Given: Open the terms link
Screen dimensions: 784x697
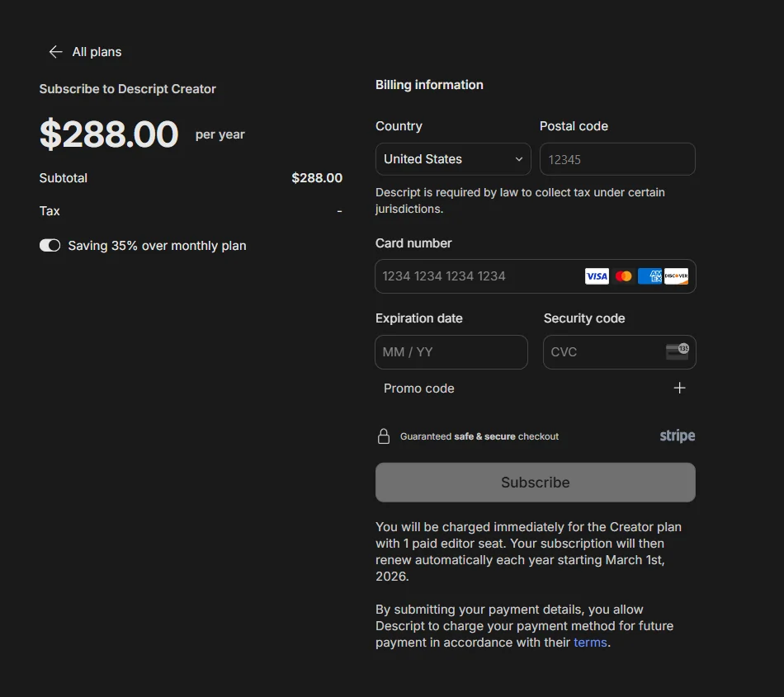Looking at the screenshot, I should tap(589, 642).
